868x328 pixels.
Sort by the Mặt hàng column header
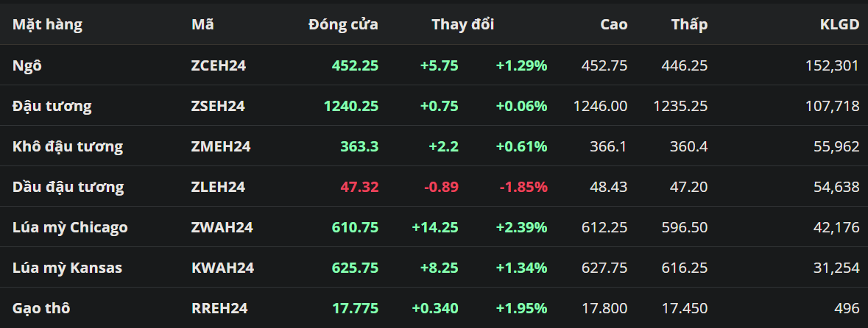(x=47, y=24)
